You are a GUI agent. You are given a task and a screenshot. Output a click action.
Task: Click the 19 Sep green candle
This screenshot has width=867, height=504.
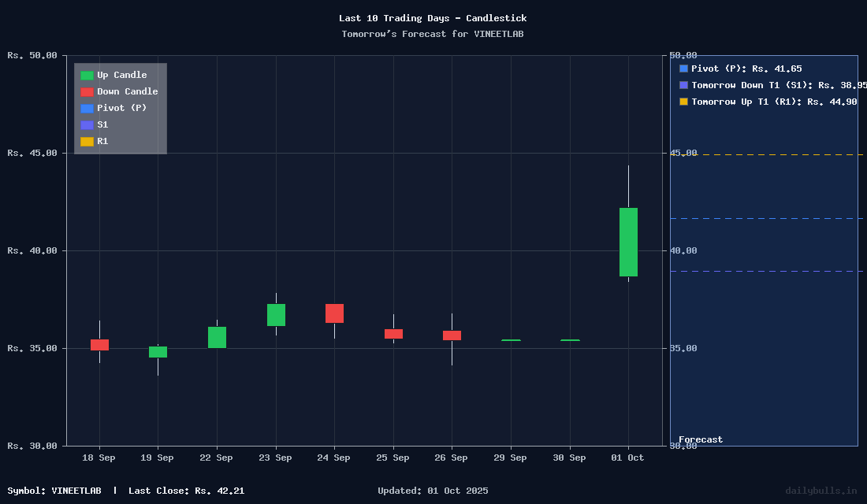(x=158, y=352)
